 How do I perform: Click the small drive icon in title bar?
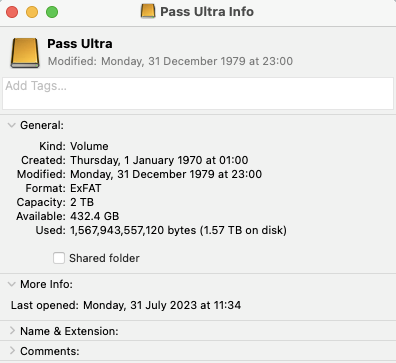tap(148, 11)
